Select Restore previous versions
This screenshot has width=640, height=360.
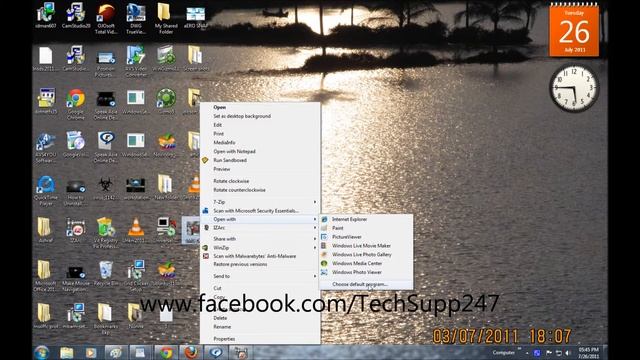click(260, 264)
